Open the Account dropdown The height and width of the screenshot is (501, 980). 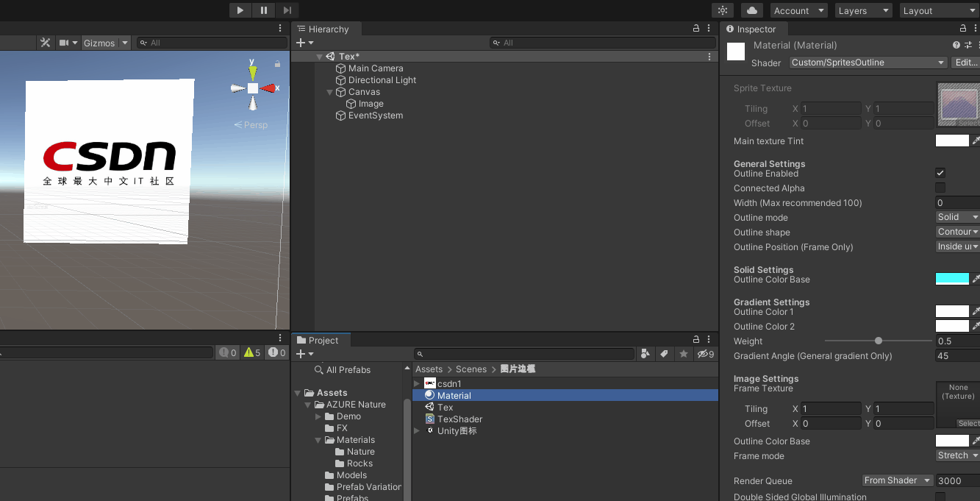coord(798,10)
